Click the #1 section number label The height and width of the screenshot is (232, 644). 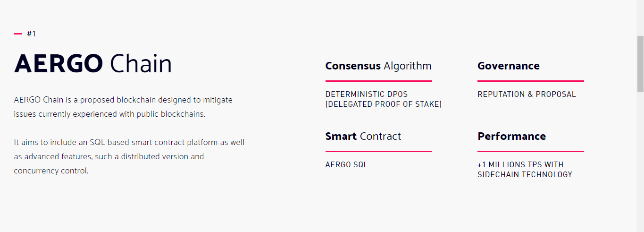click(32, 34)
